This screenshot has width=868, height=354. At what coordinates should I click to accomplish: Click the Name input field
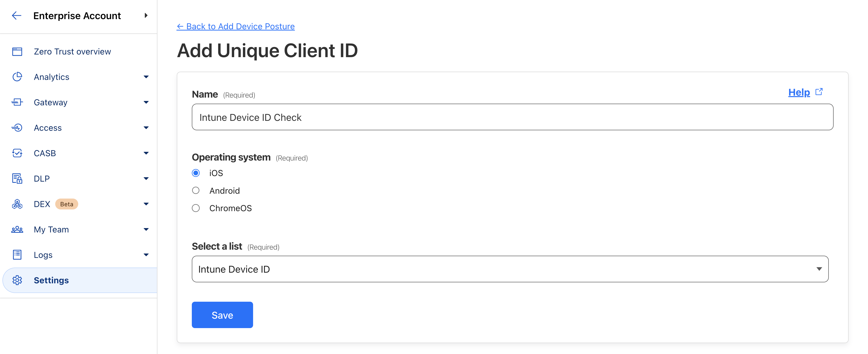pyautogui.click(x=512, y=117)
